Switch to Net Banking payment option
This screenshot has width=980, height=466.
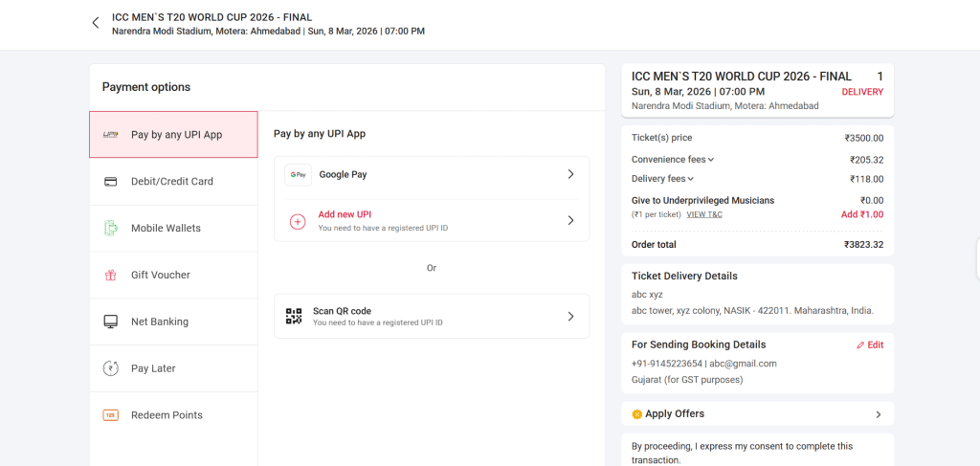tap(160, 322)
